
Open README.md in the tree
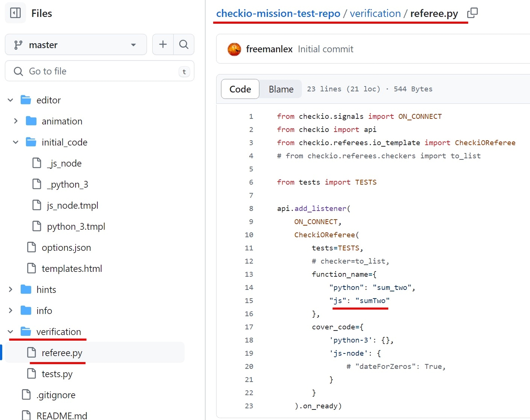(62, 415)
